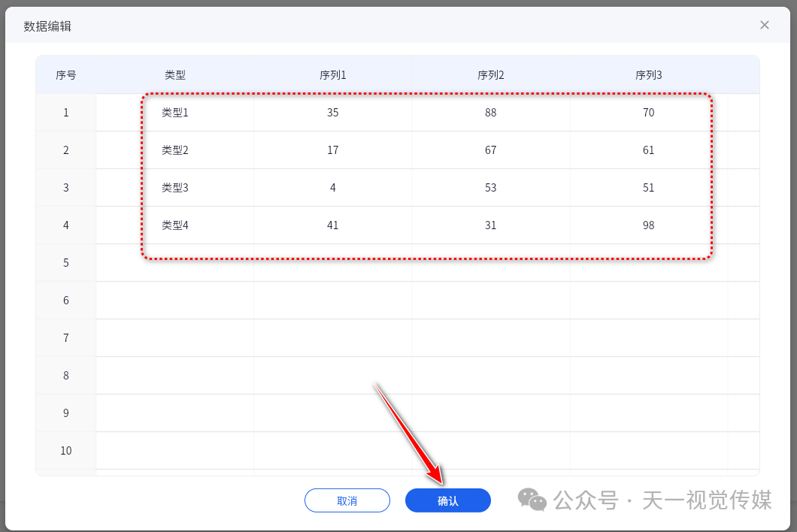This screenshot has height=532, width=797.
Task: Select the cell containing 类型1
Action: [174, 112]
